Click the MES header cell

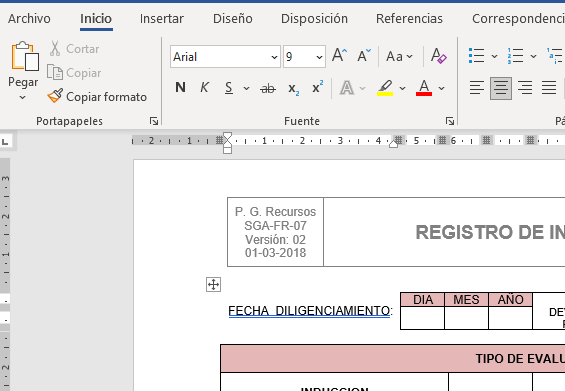pyautogui.click(x=466, y=300)
